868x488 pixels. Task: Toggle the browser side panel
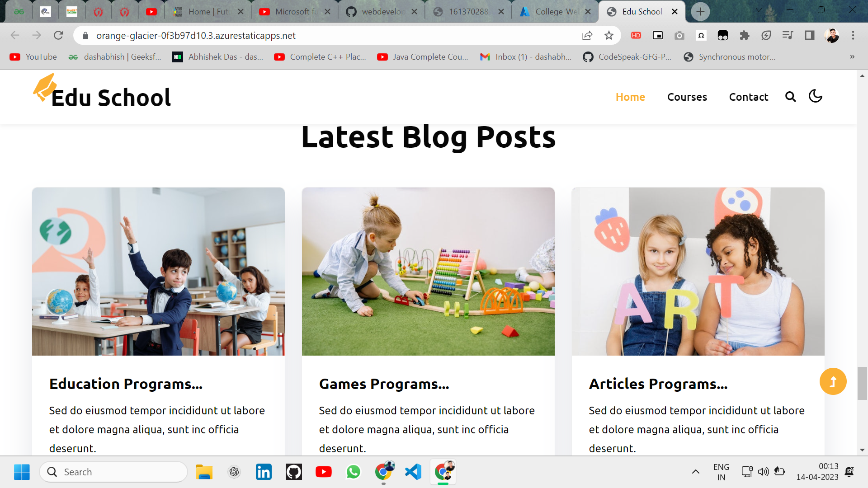[x=809, y=35]
